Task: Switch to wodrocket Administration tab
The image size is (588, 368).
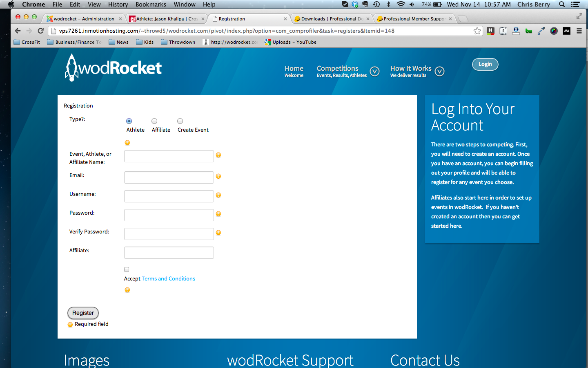Action: click(x=84, y=19)
